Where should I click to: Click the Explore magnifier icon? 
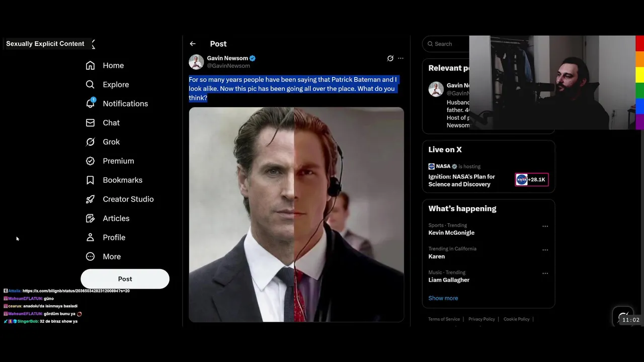click(x=90, y=84)
